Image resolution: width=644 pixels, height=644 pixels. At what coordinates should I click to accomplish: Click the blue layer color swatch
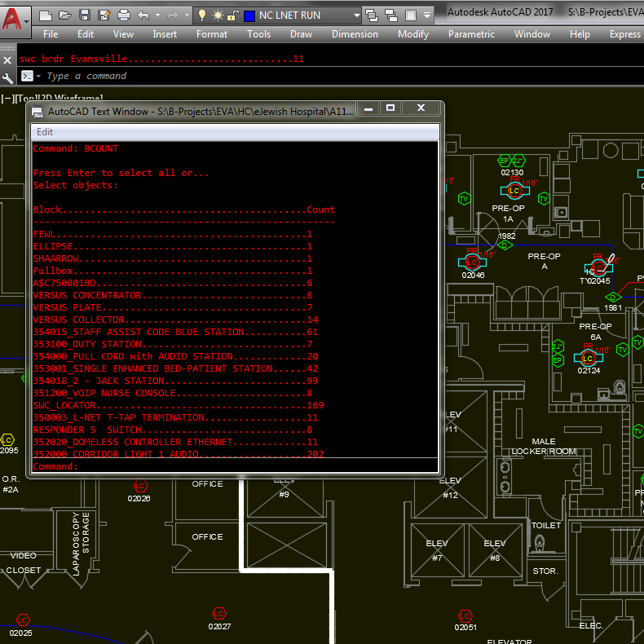pyautogui.click(x=249, y=16)
